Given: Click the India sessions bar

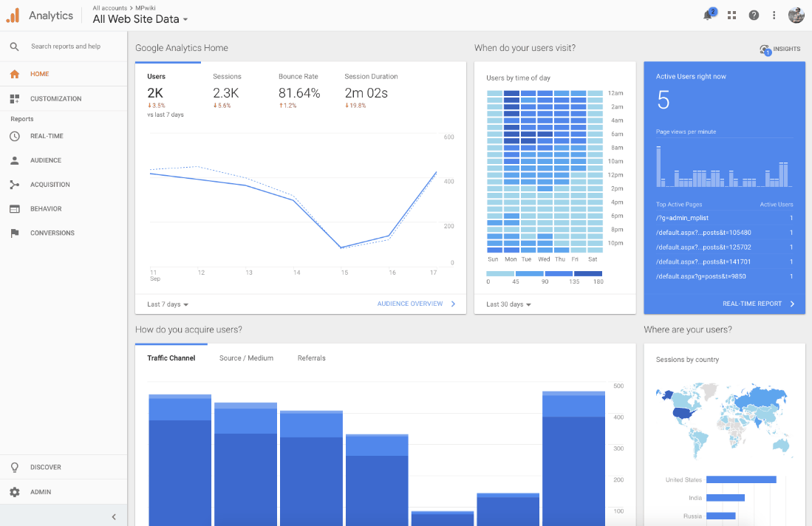Looking at the screenshot, I should pyautogui.click(x=726, y=498).
